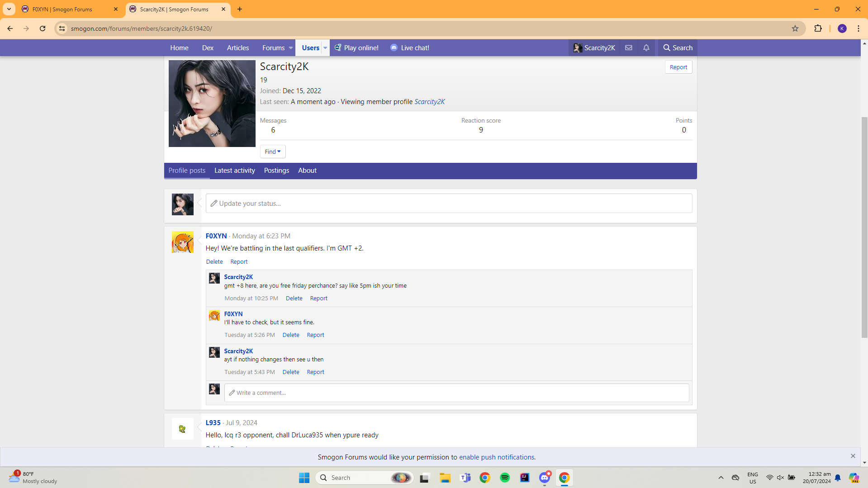Open Scarcity2K account menu in navbar
868x488 pixels.
tap(594, 47)
